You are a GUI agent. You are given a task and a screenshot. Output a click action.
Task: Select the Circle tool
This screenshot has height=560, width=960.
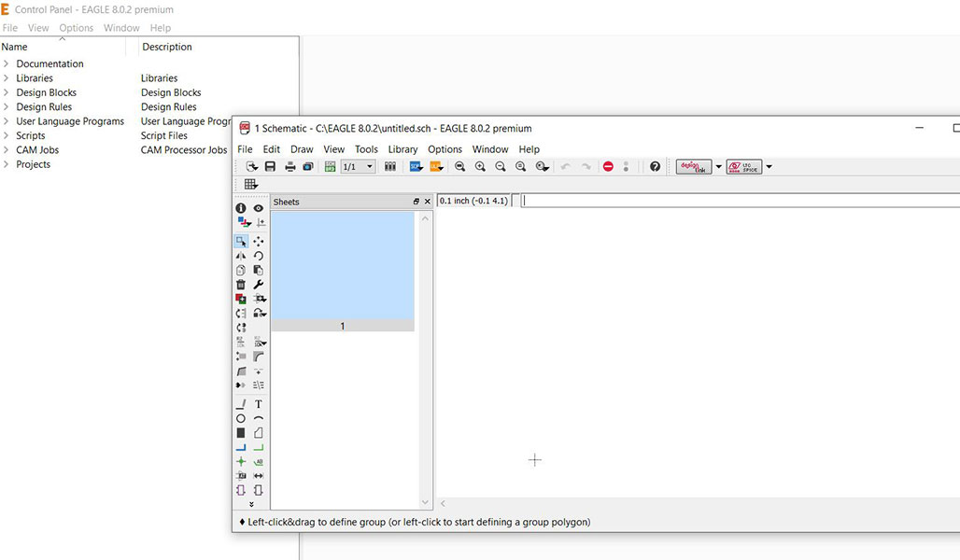pos(241,419)
